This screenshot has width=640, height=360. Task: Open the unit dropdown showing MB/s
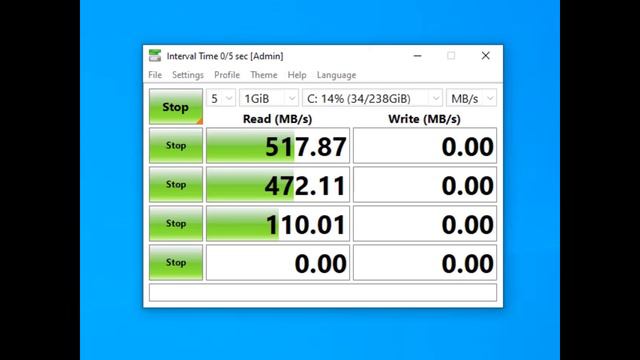point(471,98)
